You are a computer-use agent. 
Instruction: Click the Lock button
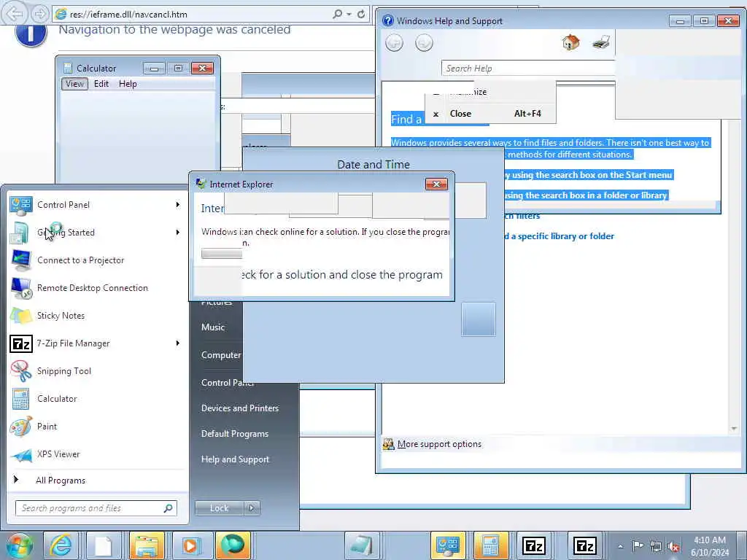(219, 508)
